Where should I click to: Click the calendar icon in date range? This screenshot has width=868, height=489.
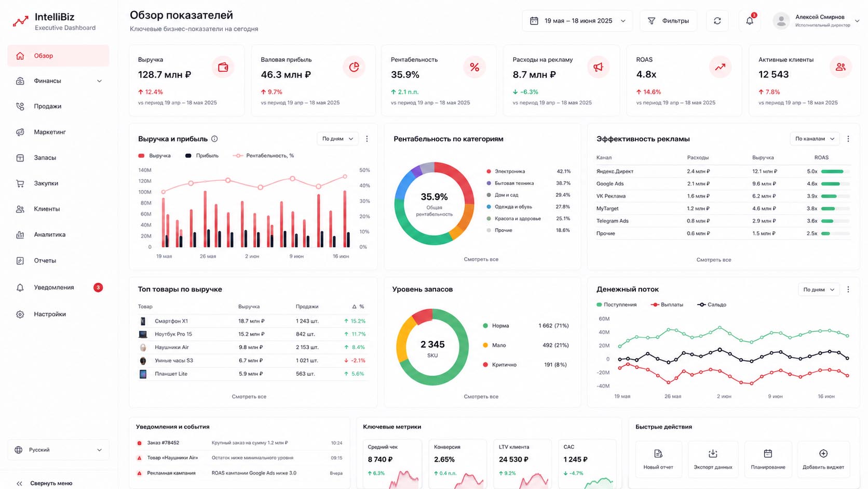pyautogui.click(x=534, y=21)
